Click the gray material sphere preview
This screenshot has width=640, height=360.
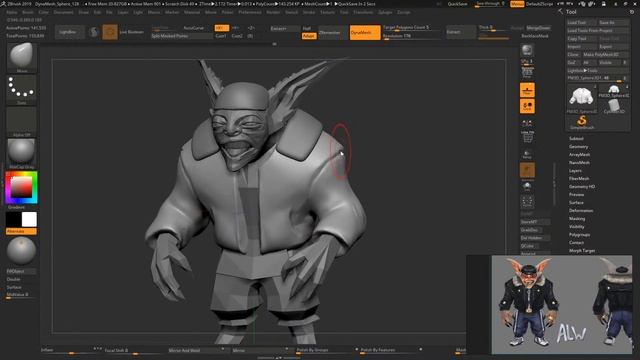(21, 251)
